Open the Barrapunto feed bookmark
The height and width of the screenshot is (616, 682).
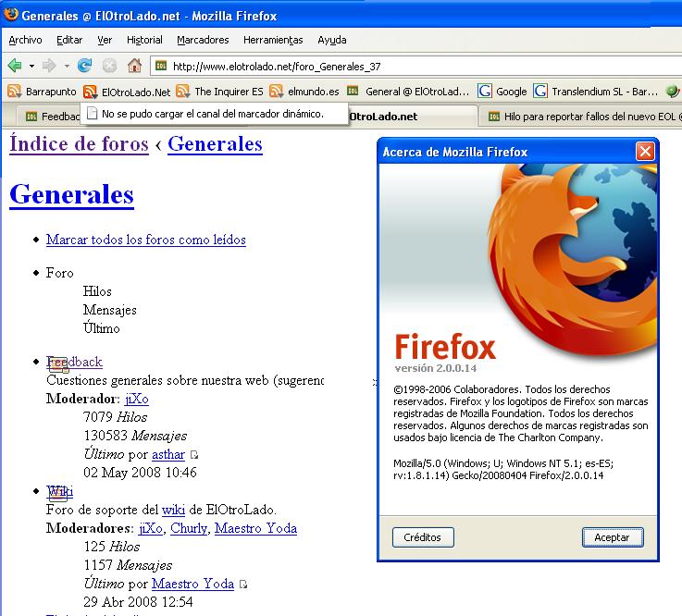42,92
